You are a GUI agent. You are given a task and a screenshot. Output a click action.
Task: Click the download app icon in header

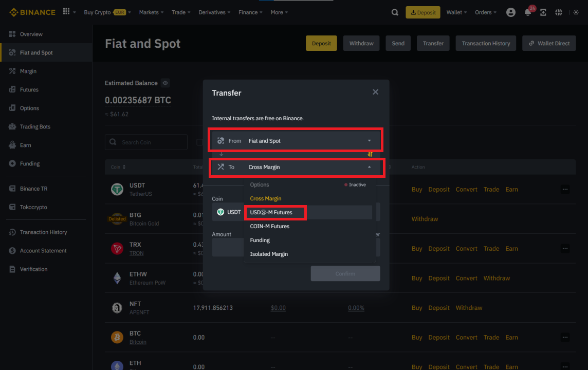click(543, 12)
